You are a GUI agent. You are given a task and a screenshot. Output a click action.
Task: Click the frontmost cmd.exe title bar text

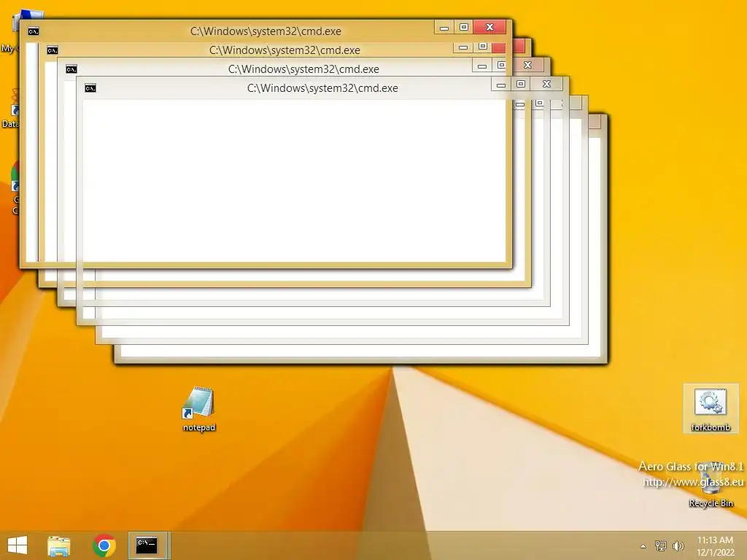pos(322,88)
